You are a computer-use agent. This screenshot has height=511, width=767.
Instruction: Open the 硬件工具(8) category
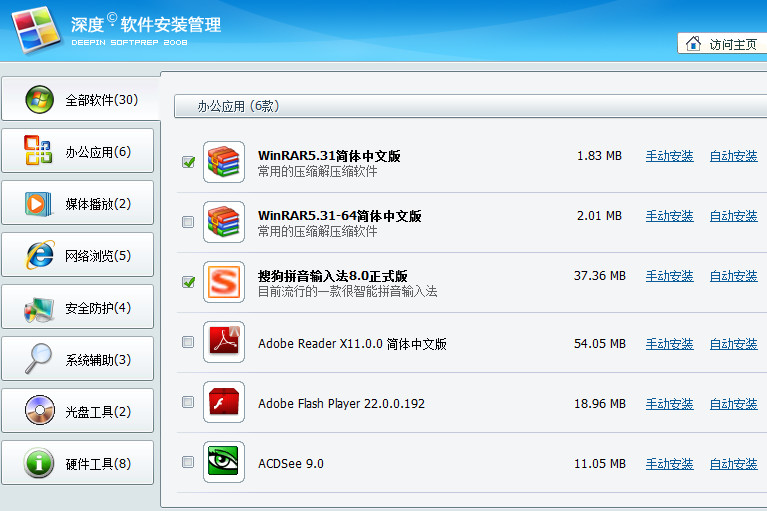tap(78, 463)
